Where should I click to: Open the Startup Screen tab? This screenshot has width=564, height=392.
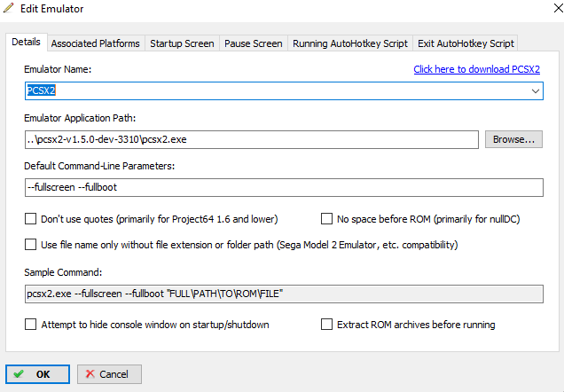coord(182,43)
